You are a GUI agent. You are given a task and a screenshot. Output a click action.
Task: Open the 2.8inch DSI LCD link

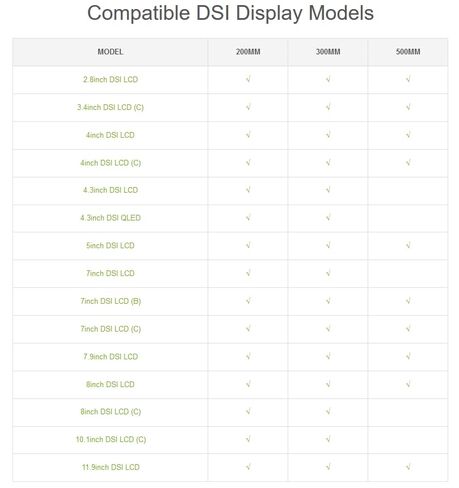click(x=110, y=79)
